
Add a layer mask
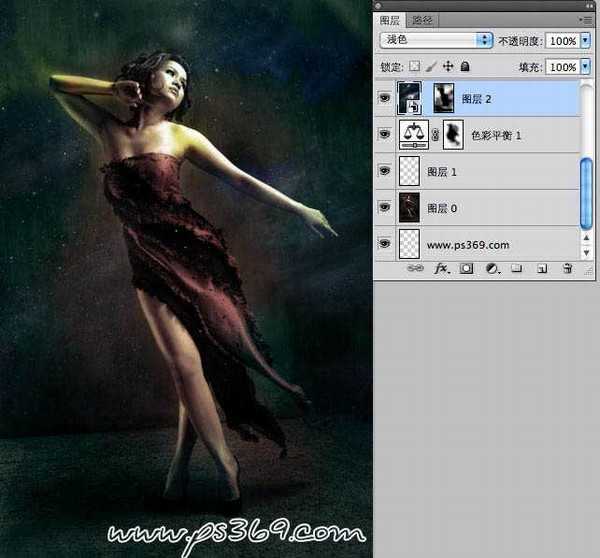pos(466,268)
